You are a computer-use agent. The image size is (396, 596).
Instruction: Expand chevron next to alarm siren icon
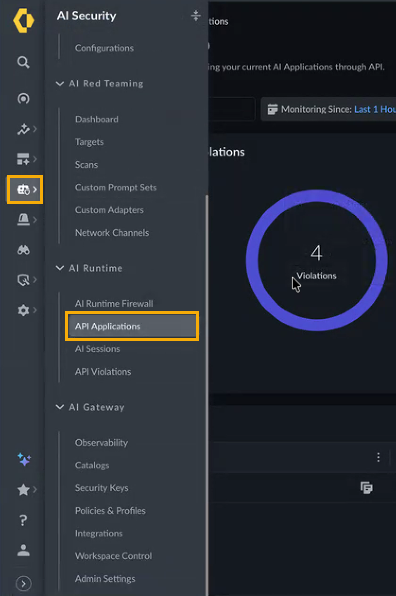tap(35, 219)
